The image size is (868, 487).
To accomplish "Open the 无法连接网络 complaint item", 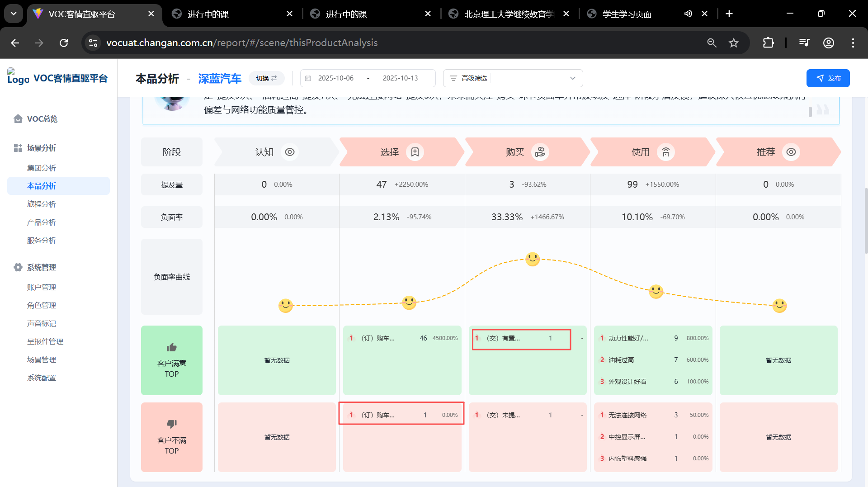I will [627, 415].
